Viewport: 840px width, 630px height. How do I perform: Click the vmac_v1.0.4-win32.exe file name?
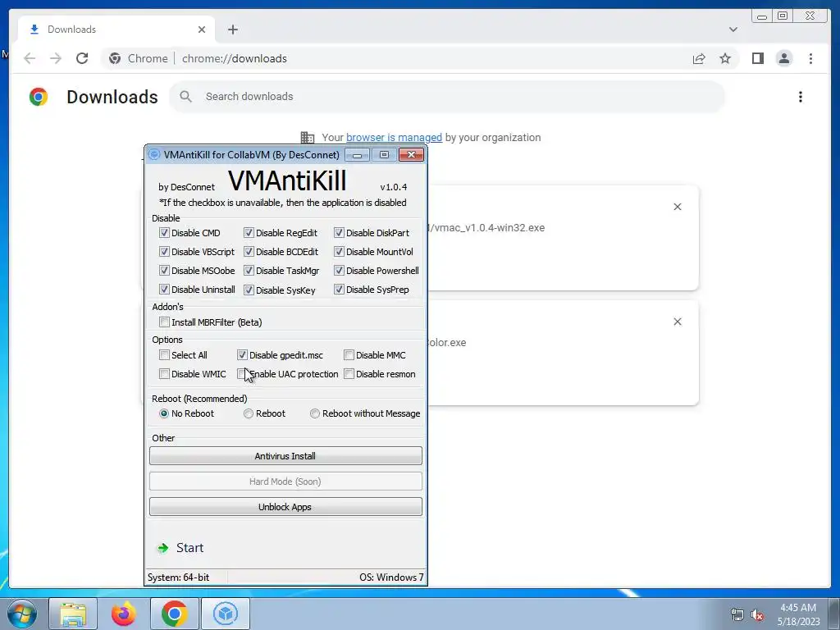[x=487, y=228]
